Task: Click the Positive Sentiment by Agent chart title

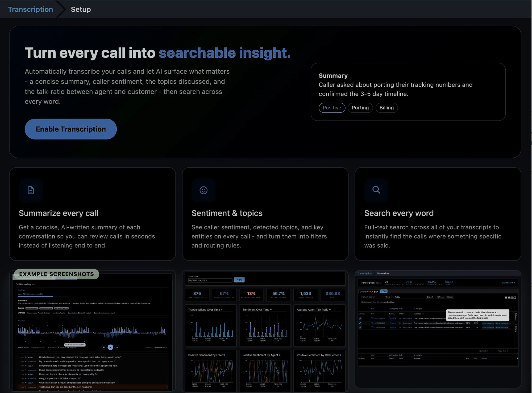Action: pyautogui.click(x=260, y=355)
